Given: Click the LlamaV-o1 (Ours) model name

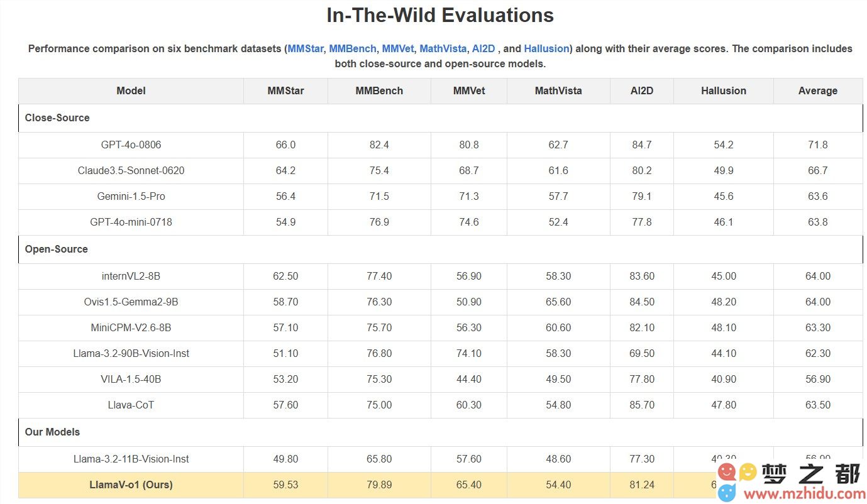Looking at the screenshot, I should click(131, 485).
